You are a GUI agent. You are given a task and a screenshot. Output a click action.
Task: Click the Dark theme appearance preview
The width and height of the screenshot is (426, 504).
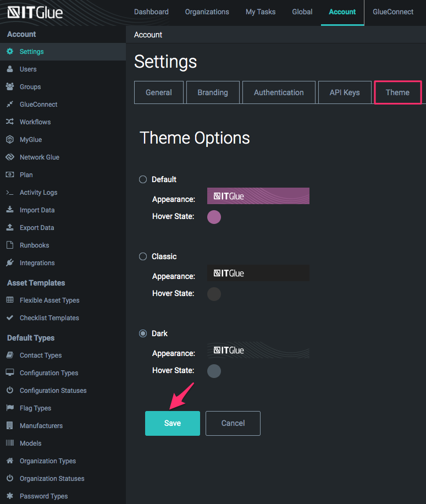coord(258,350)
